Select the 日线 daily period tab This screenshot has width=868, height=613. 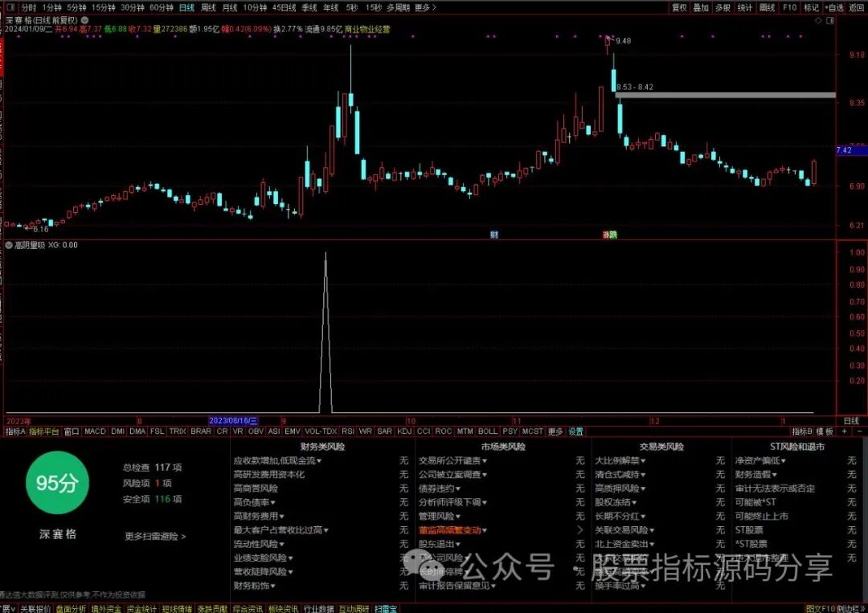186,8
